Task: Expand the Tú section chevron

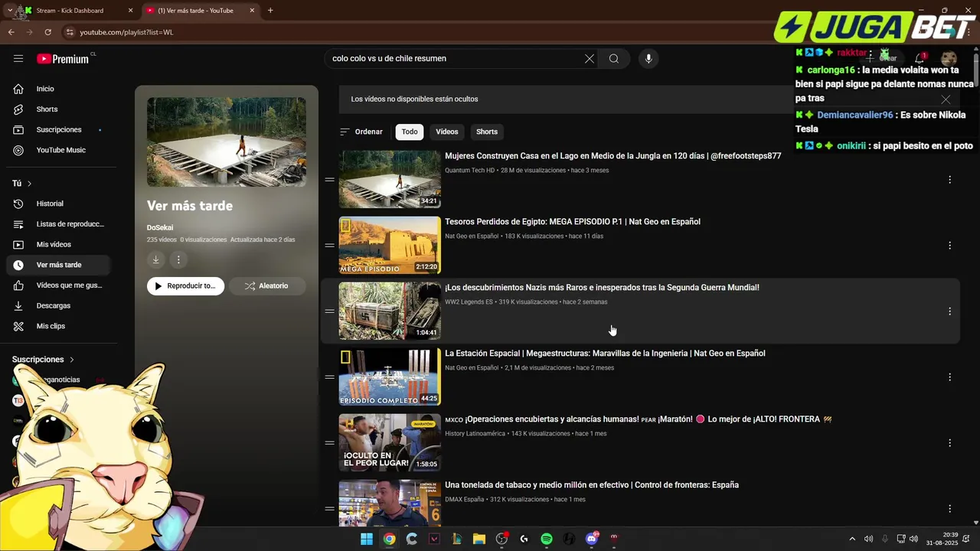Action: click(30, 184)
